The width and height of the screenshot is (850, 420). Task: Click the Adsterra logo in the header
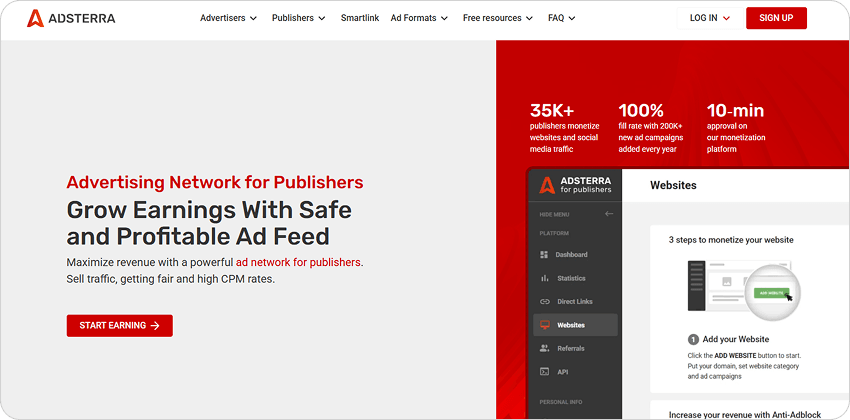point(71,18)
